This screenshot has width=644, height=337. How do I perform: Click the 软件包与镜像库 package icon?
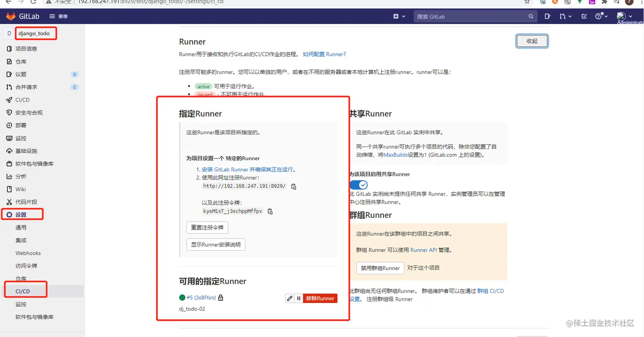coord(9,164)
